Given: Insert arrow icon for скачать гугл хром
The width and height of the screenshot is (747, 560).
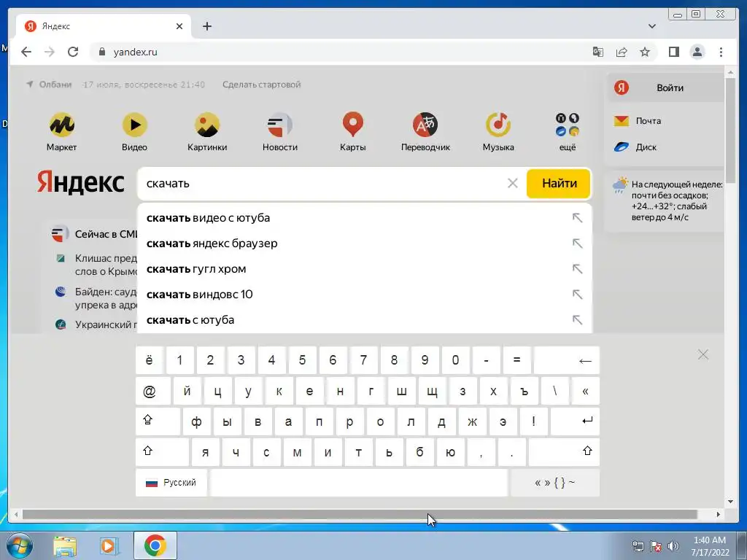Looking at the screenshot, I should 578,269.
